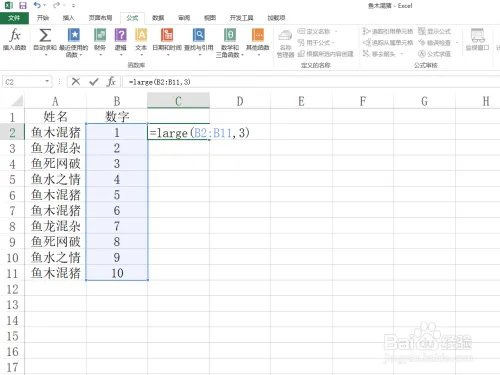Open Recently Used functions star icon

coord(74,35)
